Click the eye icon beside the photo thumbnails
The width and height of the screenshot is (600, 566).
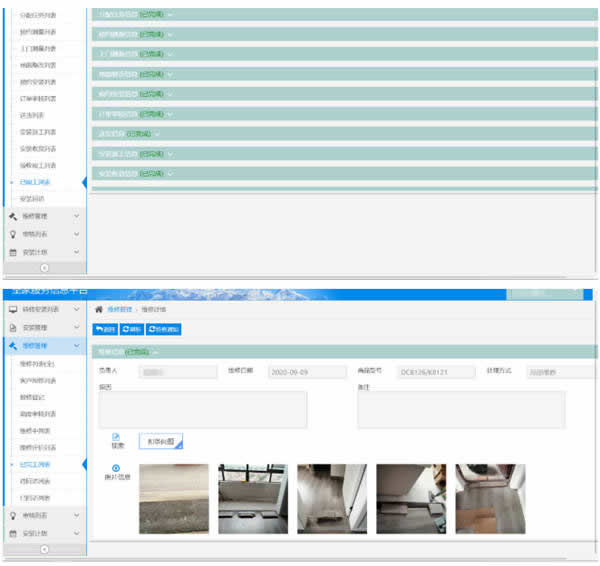[116, 468]
